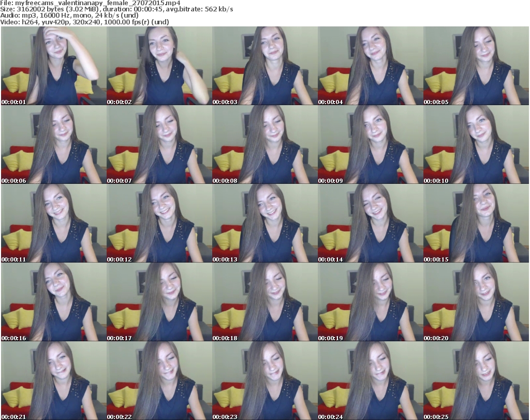Select the thumbnail stamped 00:00:03
Image resolution: width=530 pixels, height=420 pixels.
point(264,66)
